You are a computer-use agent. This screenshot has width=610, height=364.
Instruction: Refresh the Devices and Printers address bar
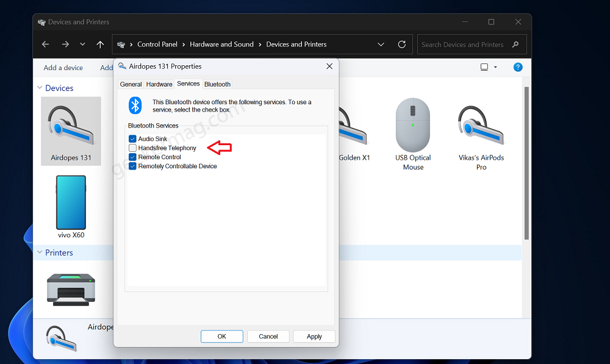[x=402, y=45]
